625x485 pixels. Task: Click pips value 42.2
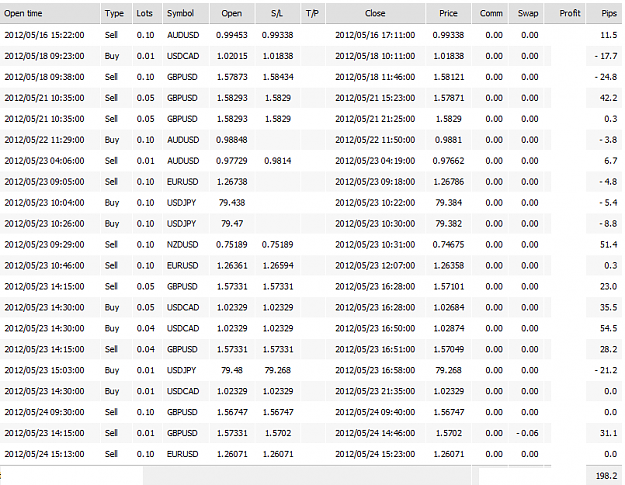pos(608,98)
